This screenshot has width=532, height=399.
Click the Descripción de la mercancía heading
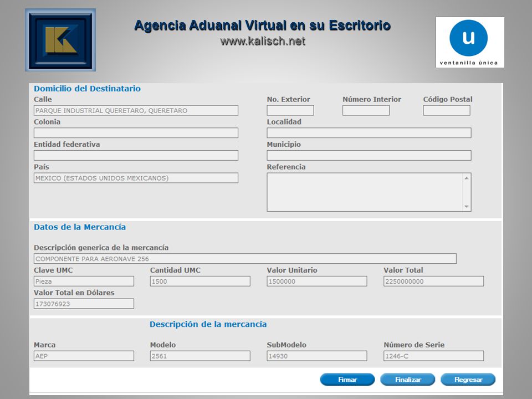pyautogui.click(x=208, y=324)
